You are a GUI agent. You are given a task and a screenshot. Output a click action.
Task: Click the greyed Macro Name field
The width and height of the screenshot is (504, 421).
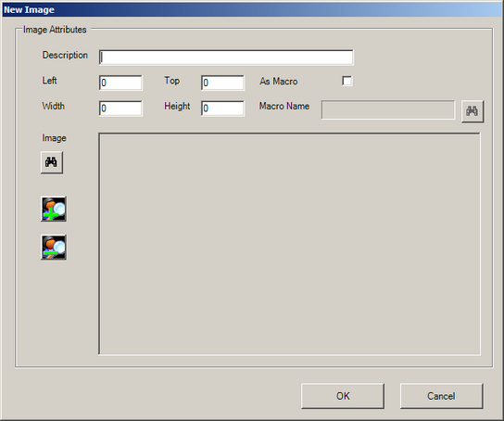(x=388, y=109)
